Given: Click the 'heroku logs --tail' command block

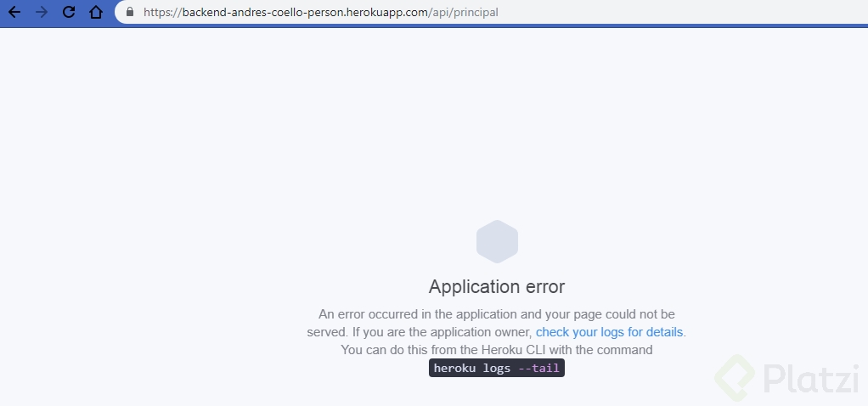Looking at the screenshot, I should (497, 368).
